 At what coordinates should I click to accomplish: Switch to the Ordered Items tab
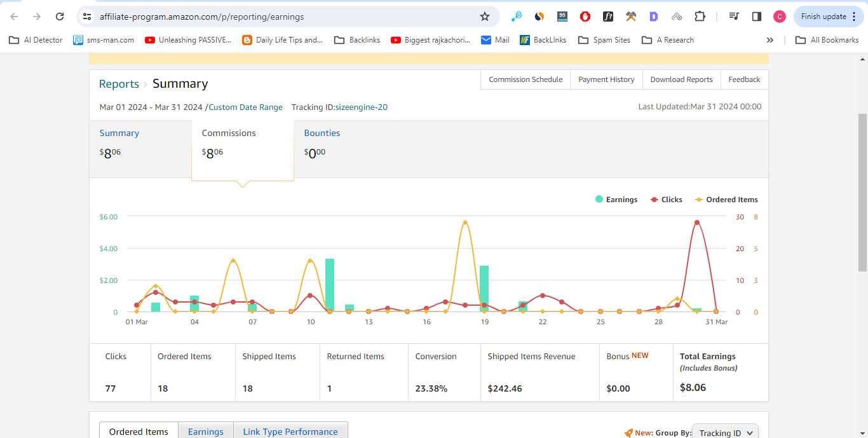[x=139, y=432]
